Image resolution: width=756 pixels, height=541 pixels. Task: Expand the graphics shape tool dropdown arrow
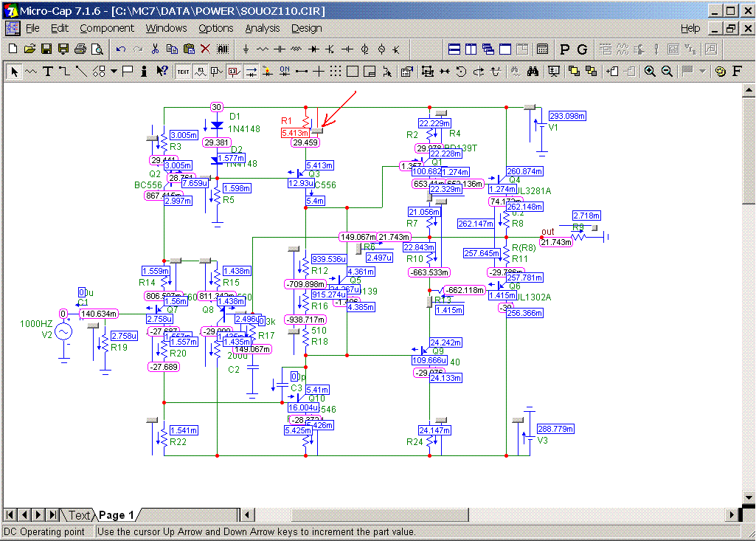point(114,71)
